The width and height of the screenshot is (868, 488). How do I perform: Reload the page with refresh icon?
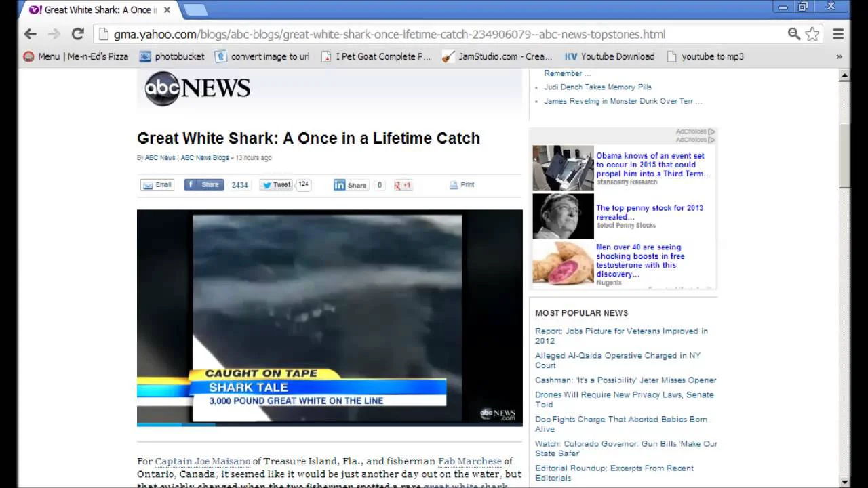(x=77, y=34)
